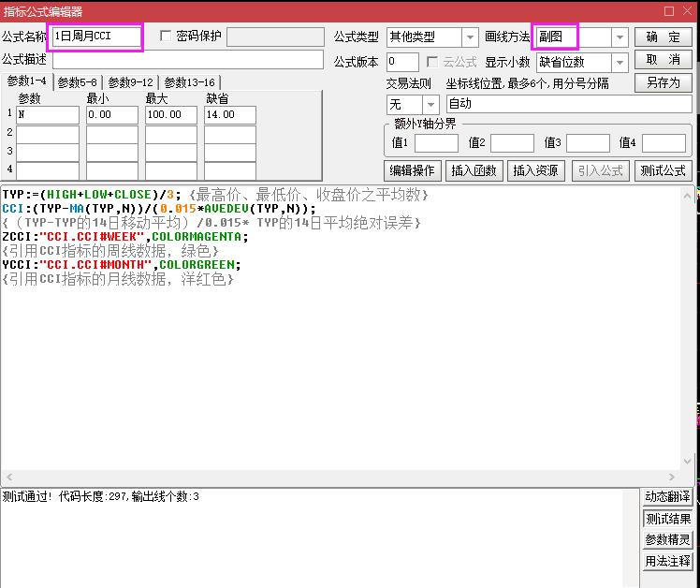Image resolution: width=700 pixels, height=588 pixels.
Task: Click the 插入函数 button
Action: (474, 170)
